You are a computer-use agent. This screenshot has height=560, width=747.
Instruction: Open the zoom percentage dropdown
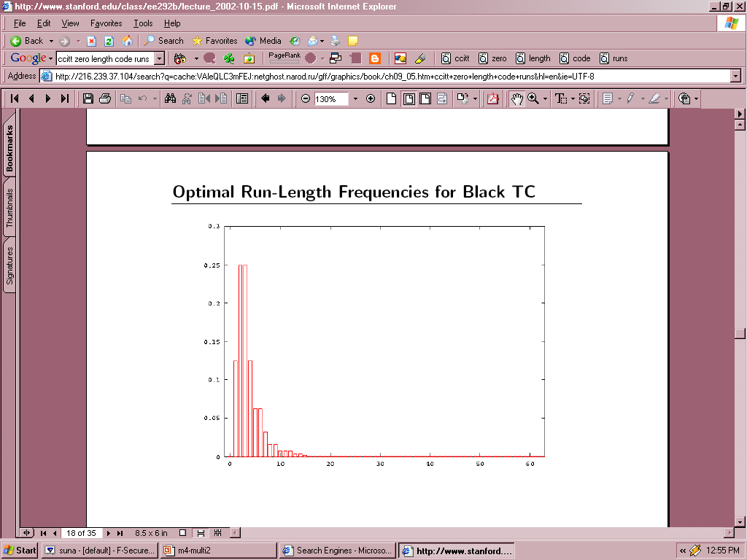[x=355, y=98]
